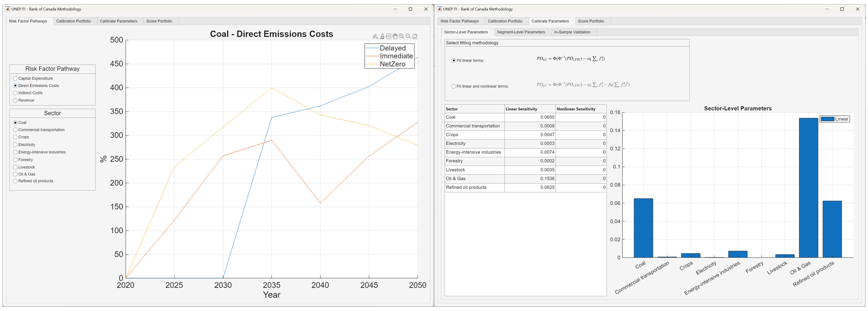The height and width of the screenshot is (311, 868).
Task: Pick the Revenue risk factor pathway
Action: pos(16,100)
